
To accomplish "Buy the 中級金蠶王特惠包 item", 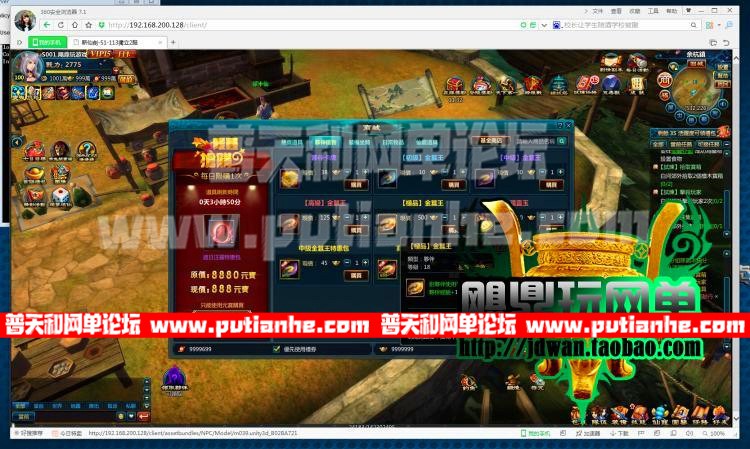I will (x=356, y=275).
